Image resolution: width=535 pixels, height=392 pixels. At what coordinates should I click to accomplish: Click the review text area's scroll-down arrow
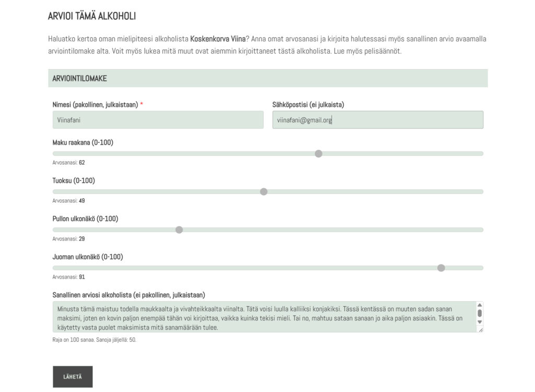(480, 322)
